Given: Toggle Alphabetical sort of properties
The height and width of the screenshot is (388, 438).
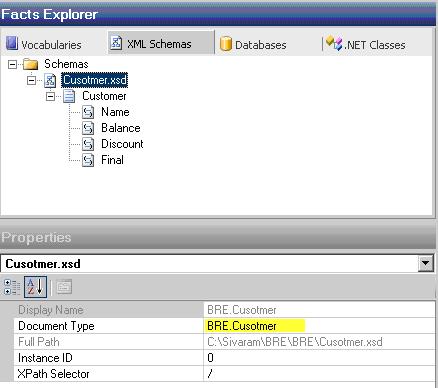Looking at the screenshot, I should click(35, 287).
